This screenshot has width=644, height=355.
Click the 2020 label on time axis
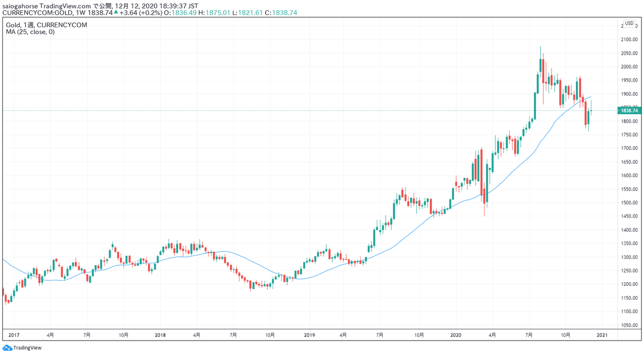[456, 335]
